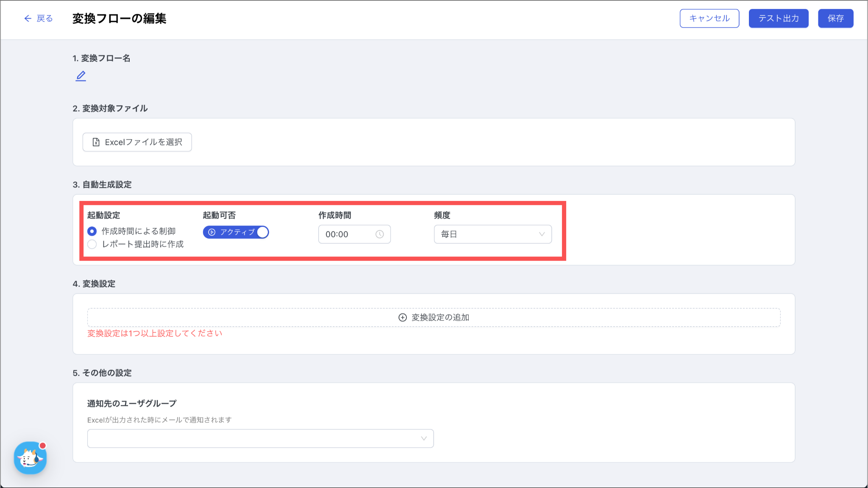Click the play icon inside the アクティブ switch
The height and width of the screenshot is (488, 868).
(x=212, y=232)
